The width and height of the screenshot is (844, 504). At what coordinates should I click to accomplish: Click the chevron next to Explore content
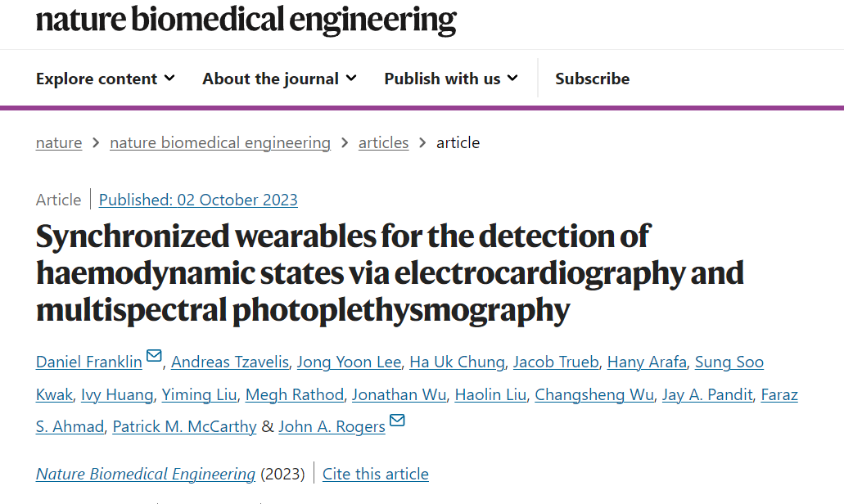pos(169,78)
